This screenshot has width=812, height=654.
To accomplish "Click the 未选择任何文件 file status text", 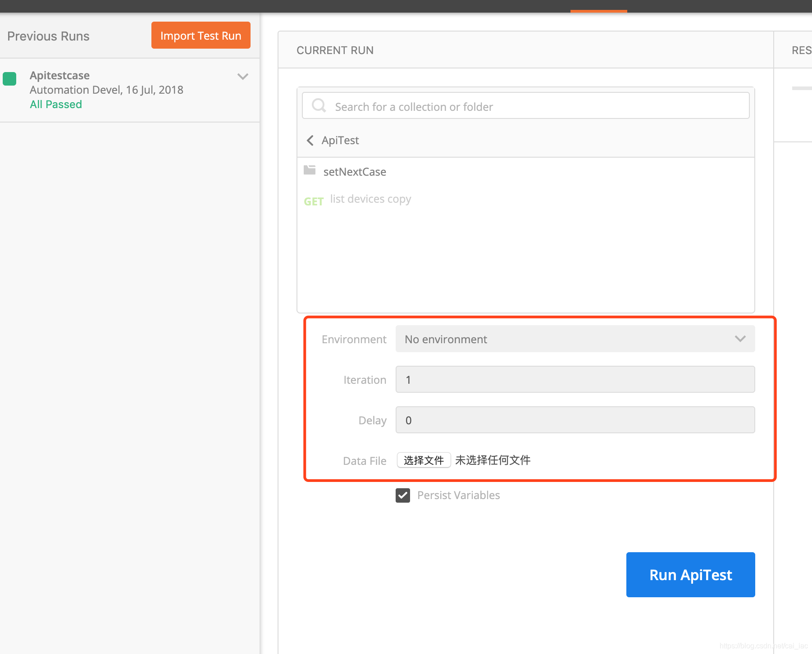I will point(493,460).
